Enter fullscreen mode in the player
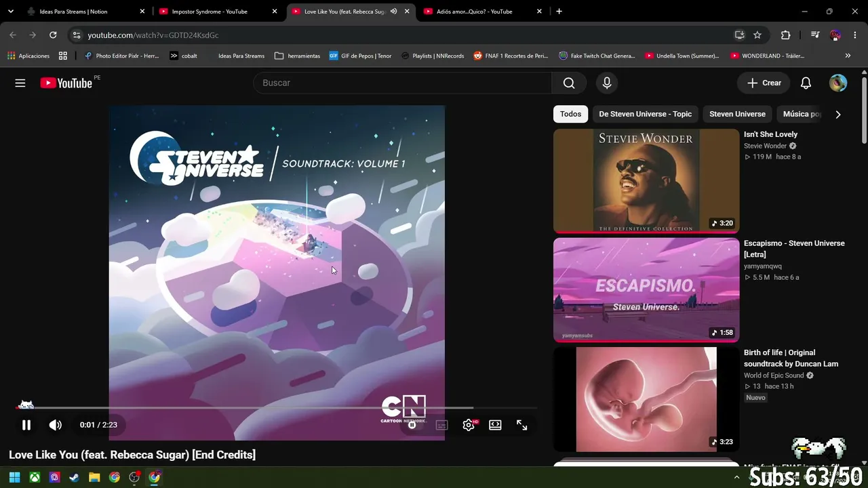The height and width of the screenshot is (488, 868). click(x=522, y=425)
